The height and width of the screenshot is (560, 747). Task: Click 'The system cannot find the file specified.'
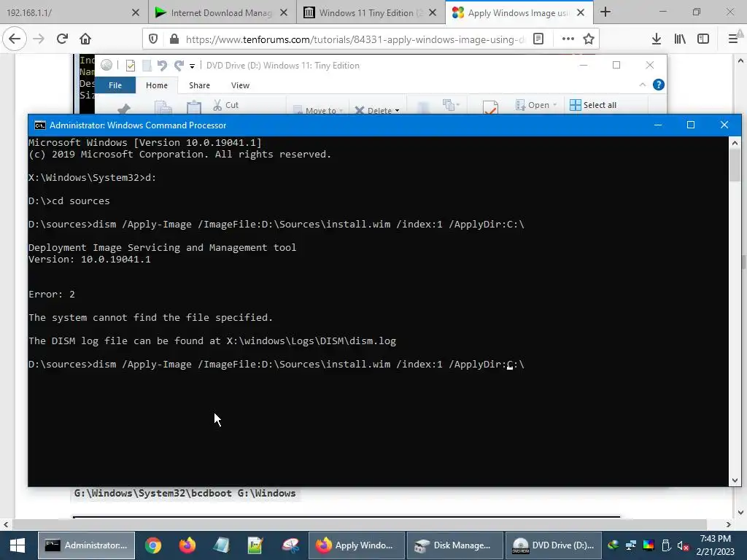click(150, 318)
